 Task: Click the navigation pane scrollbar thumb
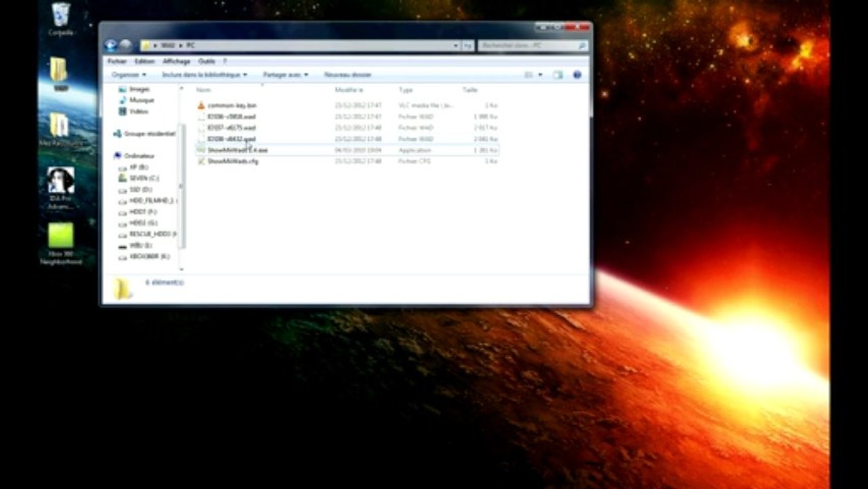coord(181,186)
